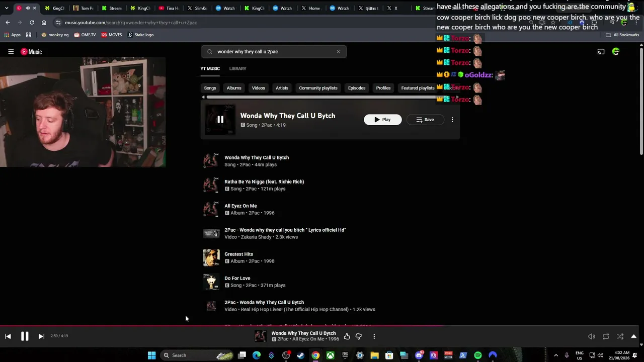Pause the top result via its thumbnail overlay
Image resolution: width=644 pixels, height=362 pixels.
coord(220,120)
